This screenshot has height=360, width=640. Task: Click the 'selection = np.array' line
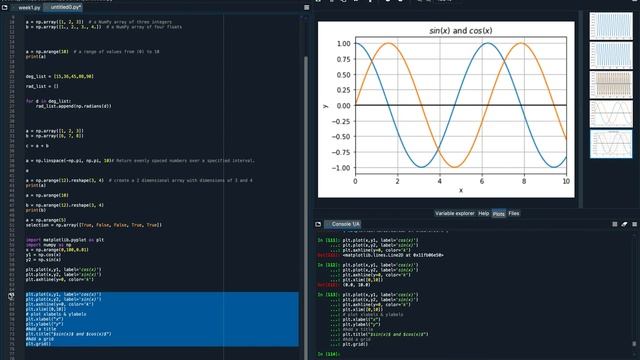pyautogui.click(x=93, y=225)
